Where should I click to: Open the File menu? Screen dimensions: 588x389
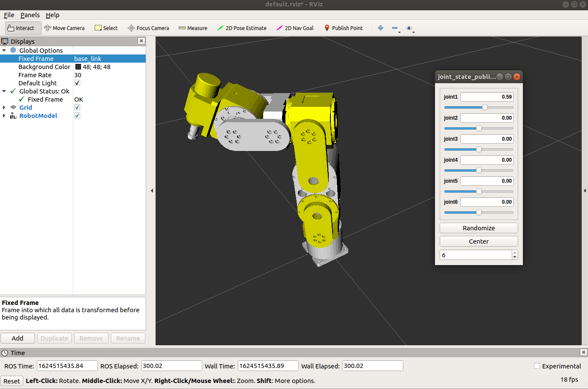[9, 15]
